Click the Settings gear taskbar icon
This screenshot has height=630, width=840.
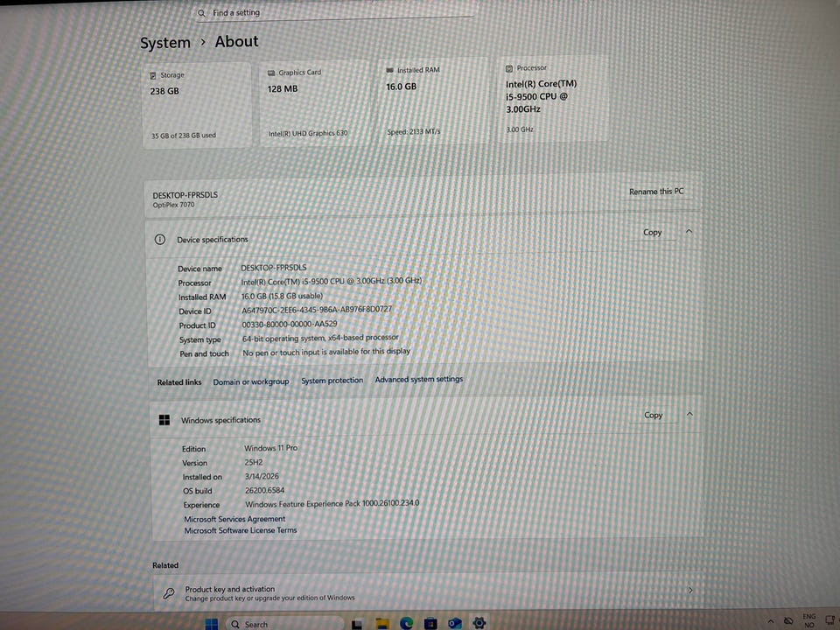point(479,622)
